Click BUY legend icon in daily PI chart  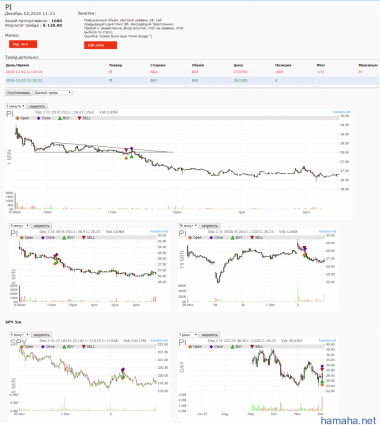click(x=233, y=347)
